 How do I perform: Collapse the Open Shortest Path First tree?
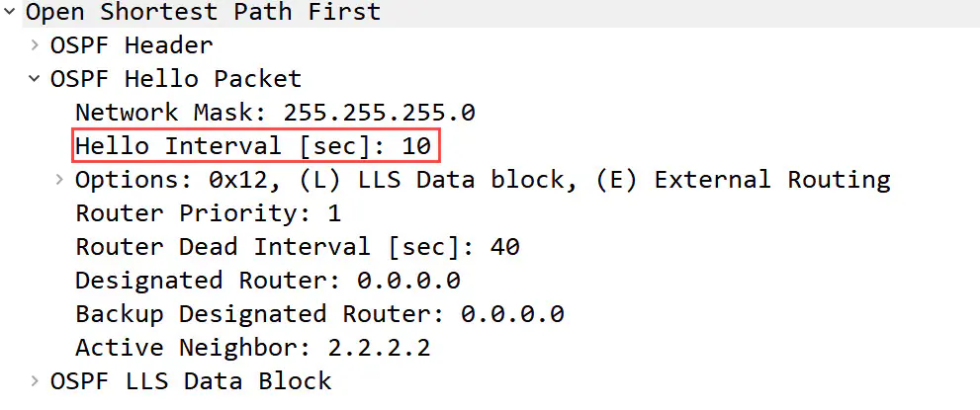click(9, 13)
